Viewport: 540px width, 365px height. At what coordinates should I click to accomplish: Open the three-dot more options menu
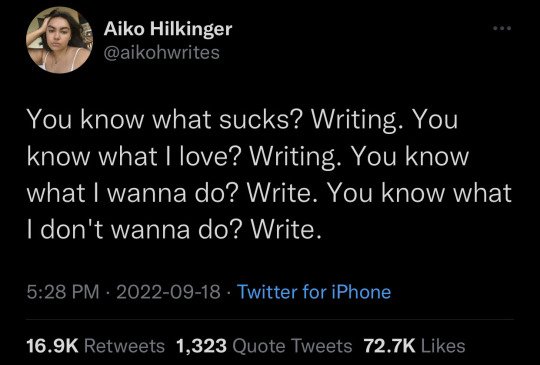click(x=502, y=28)
